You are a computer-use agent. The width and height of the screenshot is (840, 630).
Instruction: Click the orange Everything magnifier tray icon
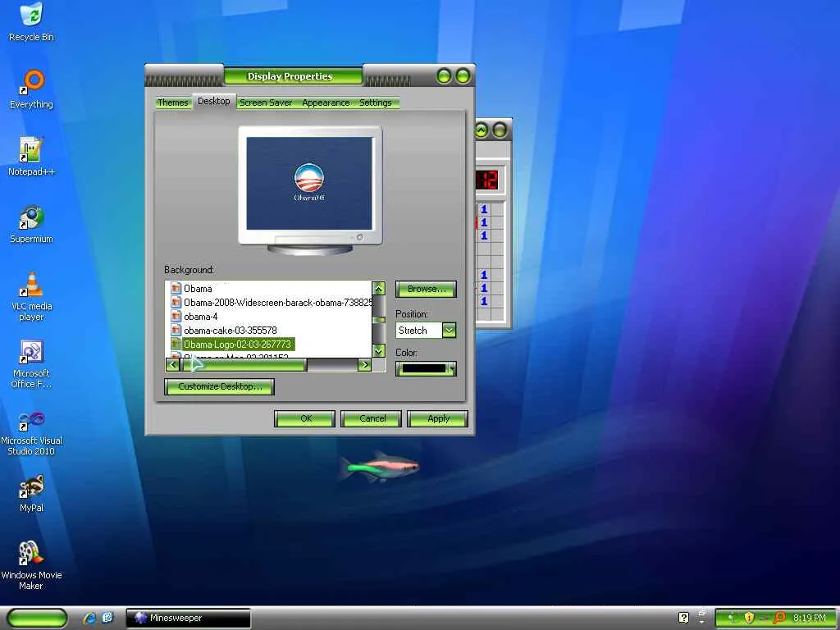click(779, 618)
